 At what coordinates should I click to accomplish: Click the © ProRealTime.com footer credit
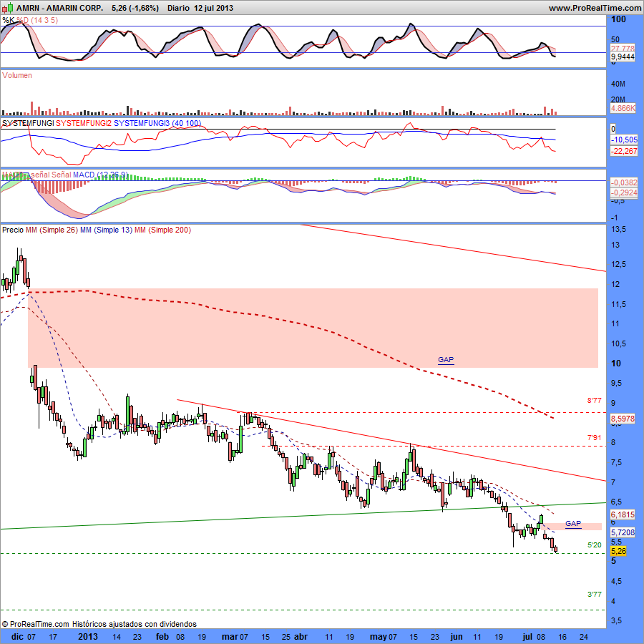[35, 624]
